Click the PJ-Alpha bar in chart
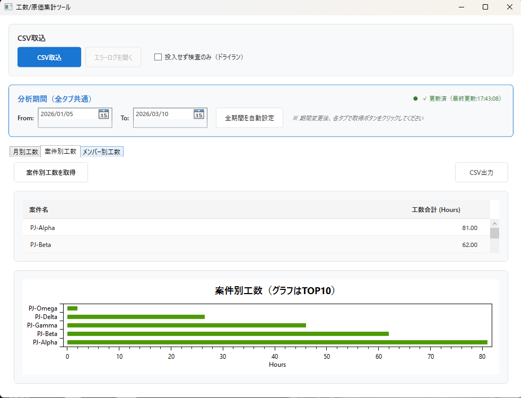 tap(277, 342)
